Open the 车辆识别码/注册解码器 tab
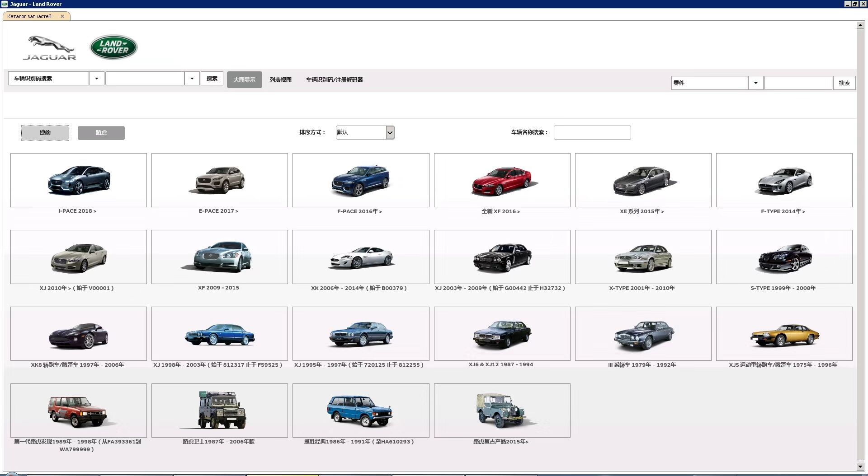Screen dimensions: 868x476 (335, 80)
